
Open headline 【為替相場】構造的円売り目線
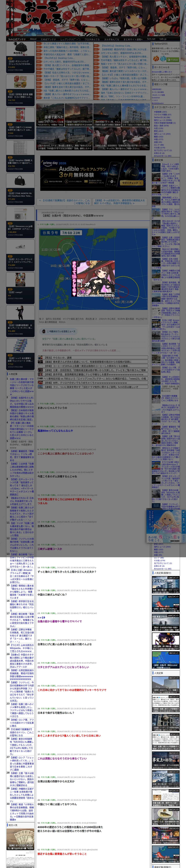(x=124, y=49)
